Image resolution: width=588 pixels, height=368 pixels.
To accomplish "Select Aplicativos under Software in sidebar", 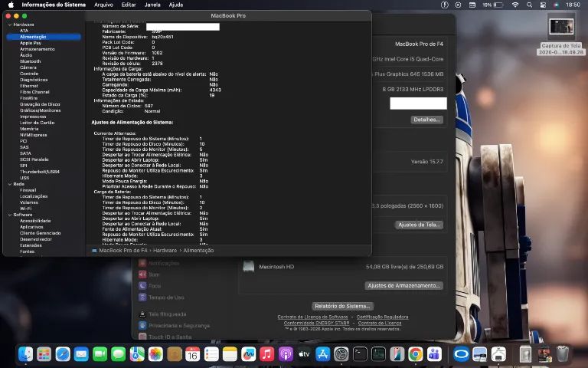I will pyautogui.click(x=31, y=227).
